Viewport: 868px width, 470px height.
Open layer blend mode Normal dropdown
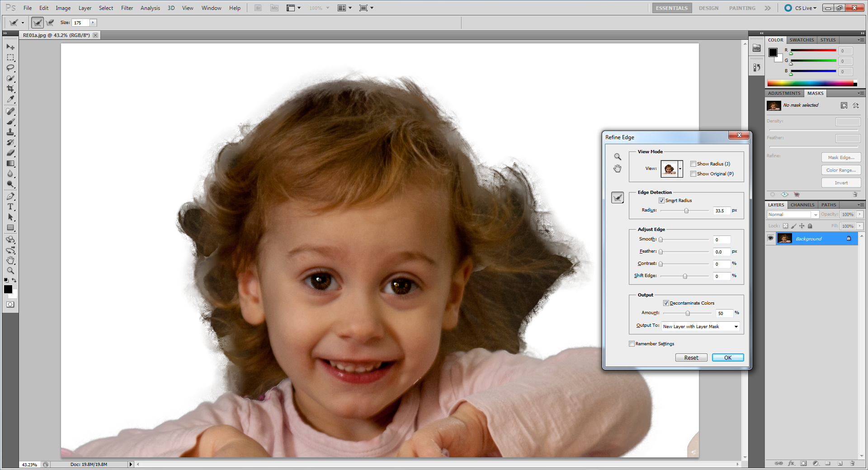(x=793, y=215)
